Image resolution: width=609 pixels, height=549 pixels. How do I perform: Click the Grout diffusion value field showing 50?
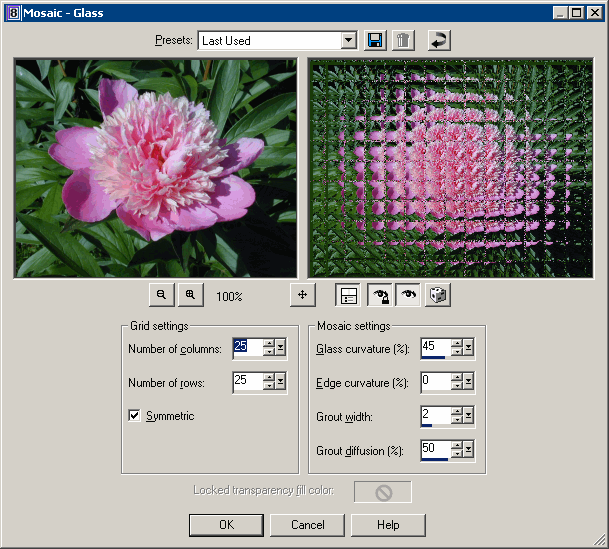click(x=436, y=450)
